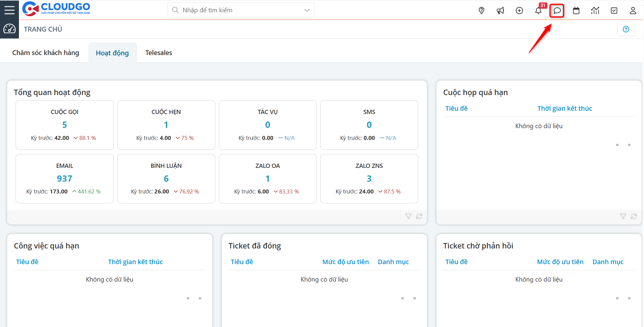644x327 pixels.
Task: Filter the Tổng quan hoạt động widget
Action: 408,216
